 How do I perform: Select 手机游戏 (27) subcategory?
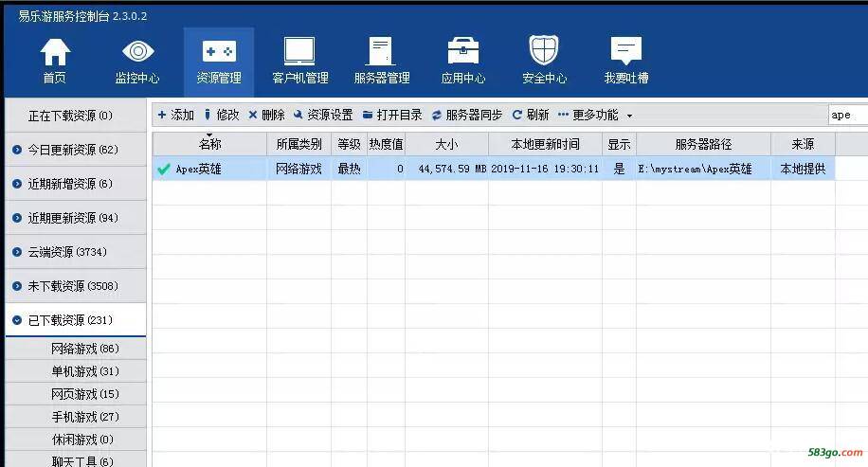[x=76, y=417]
